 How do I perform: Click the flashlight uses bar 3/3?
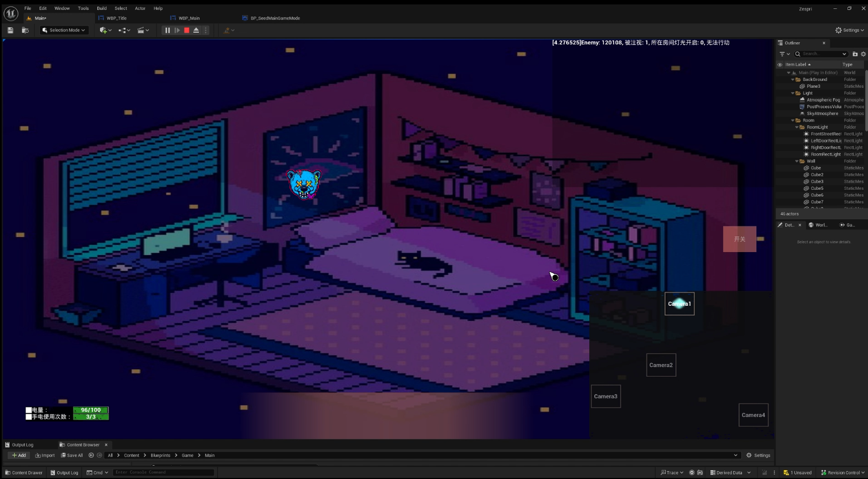pyautogui.click(x=91, y=417)
